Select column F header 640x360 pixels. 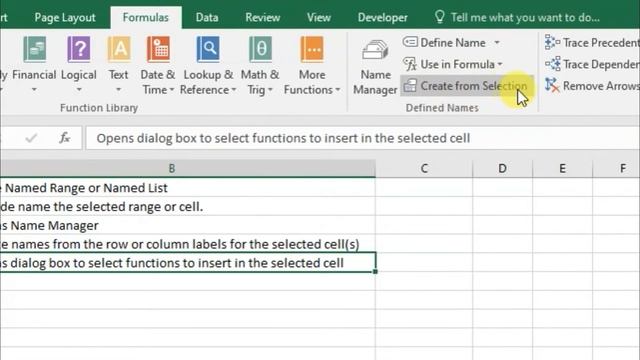click(616, 168)
